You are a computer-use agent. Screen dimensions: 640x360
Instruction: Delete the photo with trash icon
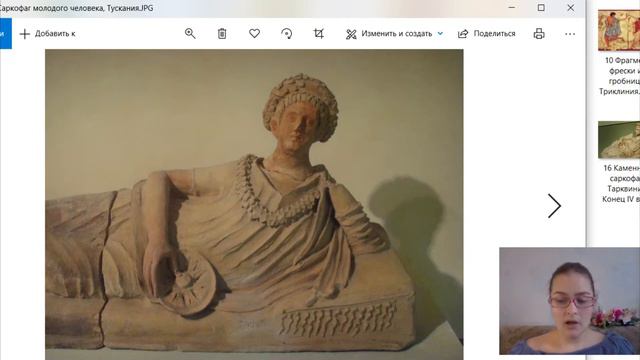(222, 33)
